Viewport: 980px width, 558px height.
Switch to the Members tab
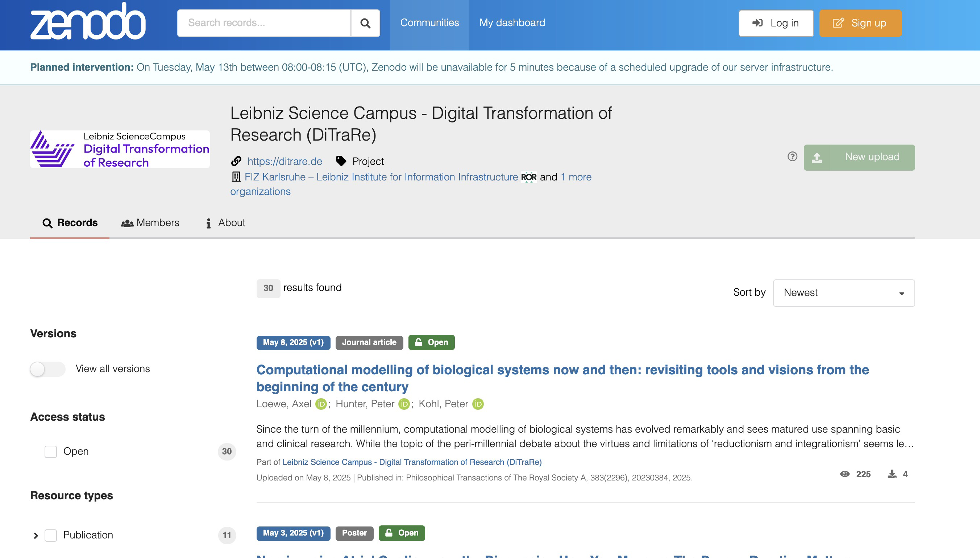tap(150, 223)
